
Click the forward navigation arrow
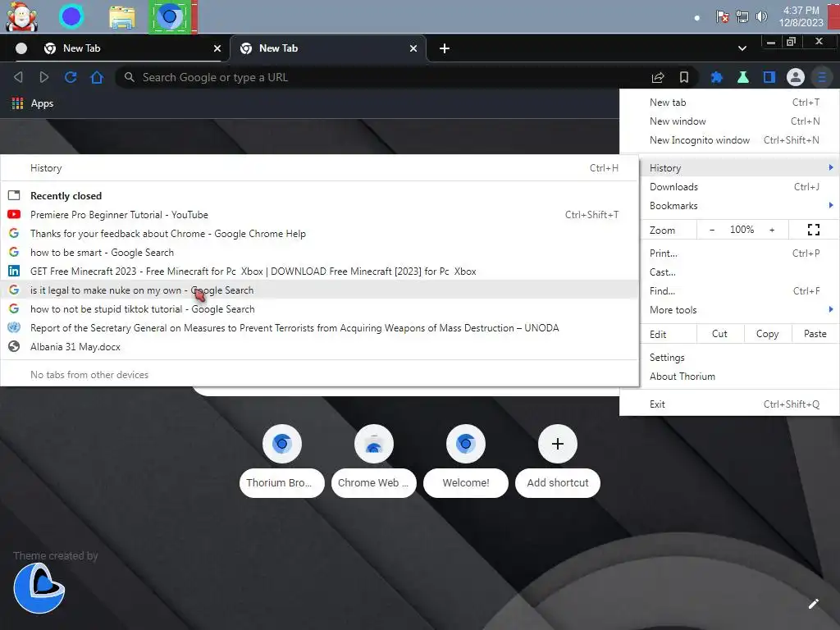pos(44,77)
